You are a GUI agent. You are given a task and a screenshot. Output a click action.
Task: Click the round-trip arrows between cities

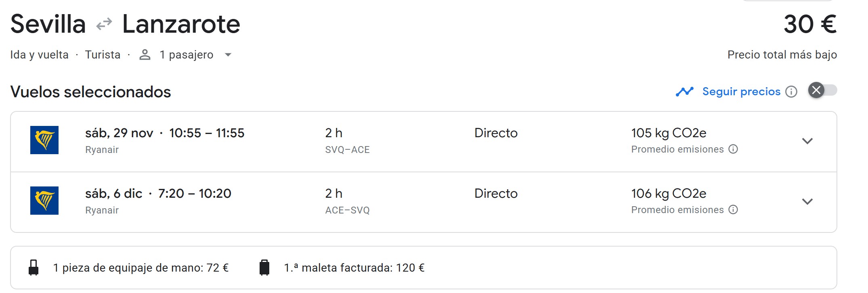pos(104,24)
